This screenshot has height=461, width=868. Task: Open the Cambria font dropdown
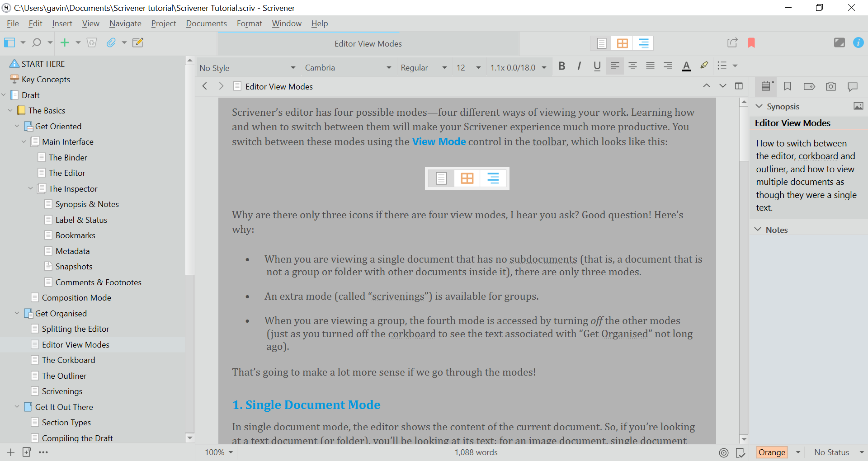coord(348,68)
